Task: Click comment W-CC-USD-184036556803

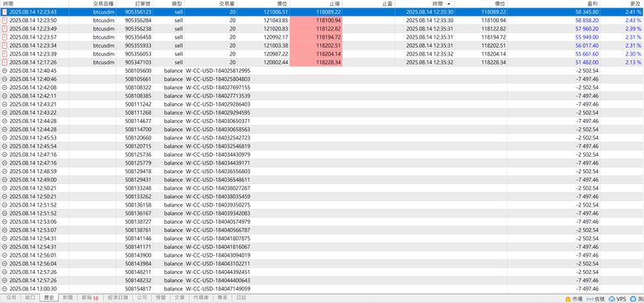Action: (x=218, y=172)
